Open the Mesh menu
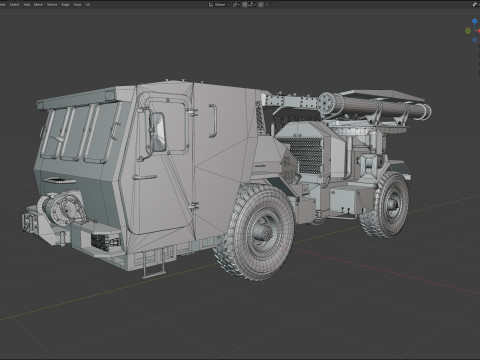Image resolution: width=480 pixels, height=360 pixels. [38, 5]
